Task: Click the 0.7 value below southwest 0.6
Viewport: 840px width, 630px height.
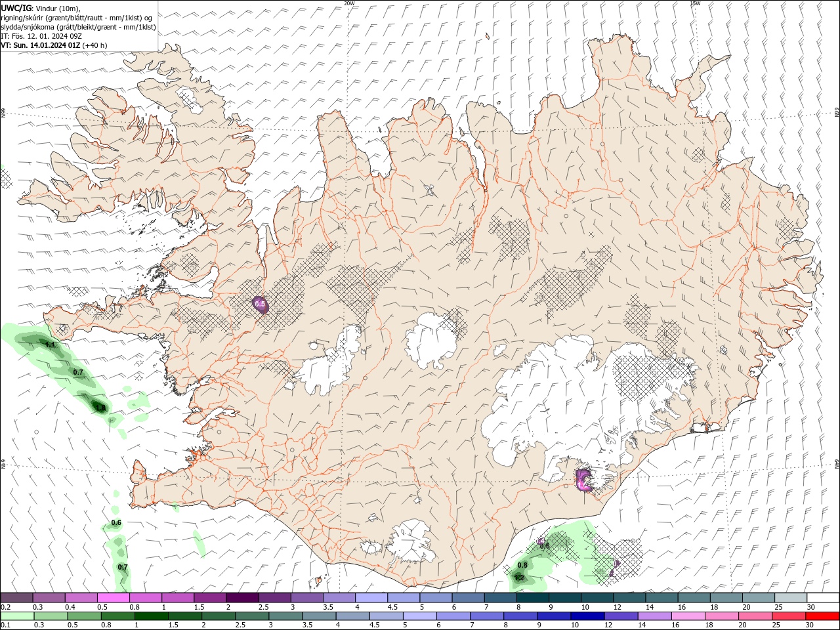Action: tap(123, 567)
